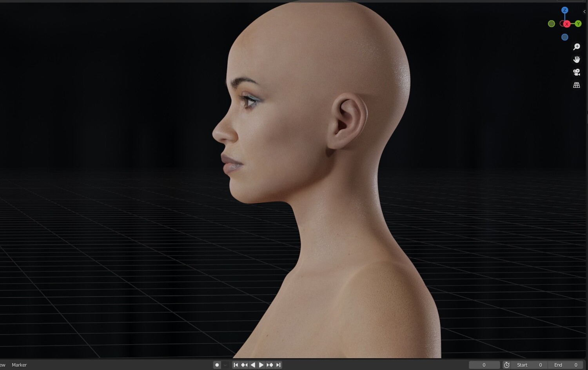Click the blue Z axis gizmo handle
This screenshot has width=588, height=370.
564,10
